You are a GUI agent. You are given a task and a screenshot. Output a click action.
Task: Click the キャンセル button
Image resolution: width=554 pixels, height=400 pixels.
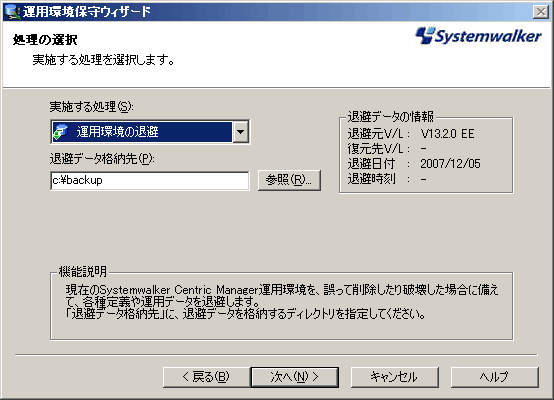click(395, 377)
